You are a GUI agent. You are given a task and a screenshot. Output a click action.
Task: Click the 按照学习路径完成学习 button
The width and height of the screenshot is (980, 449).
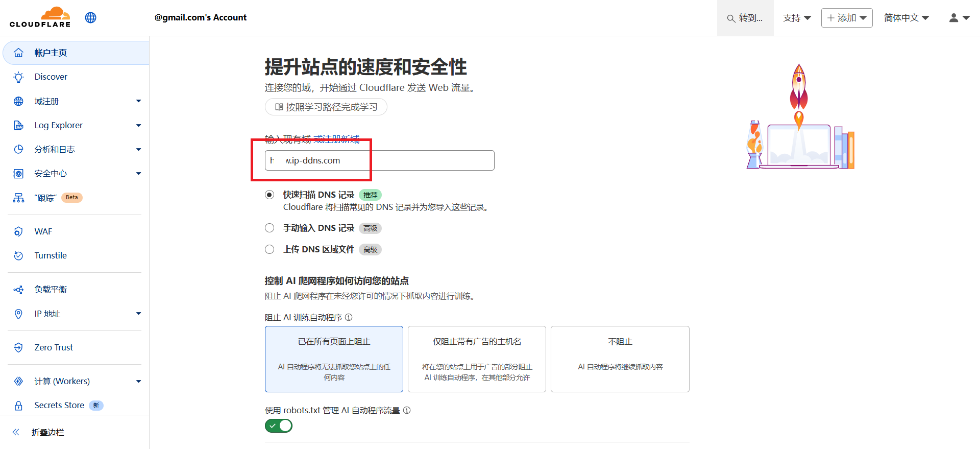326,107
